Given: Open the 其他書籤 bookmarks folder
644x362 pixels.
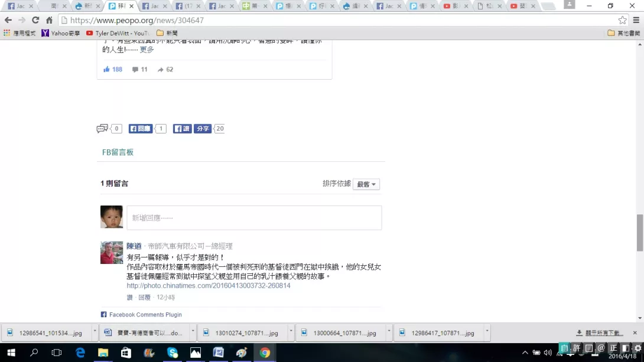Looking at the screenshot, I should pyautogui.click(x=624, y=33).
